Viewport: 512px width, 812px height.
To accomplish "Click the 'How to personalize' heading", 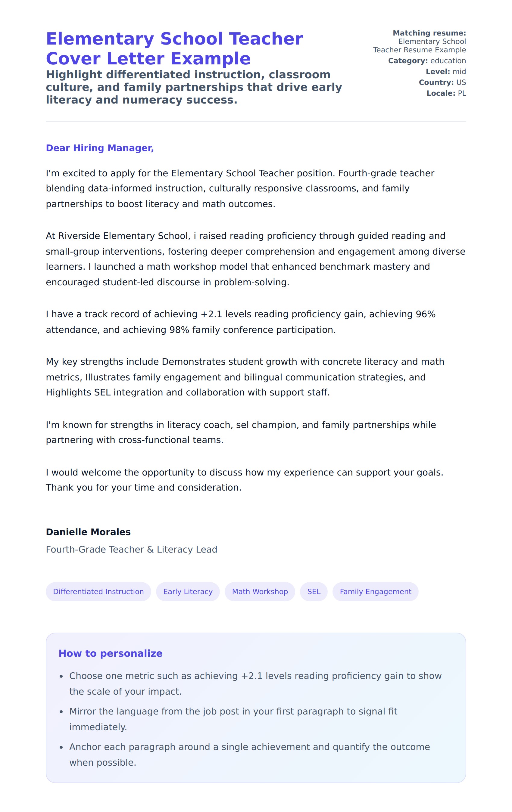I will point(110,653).
